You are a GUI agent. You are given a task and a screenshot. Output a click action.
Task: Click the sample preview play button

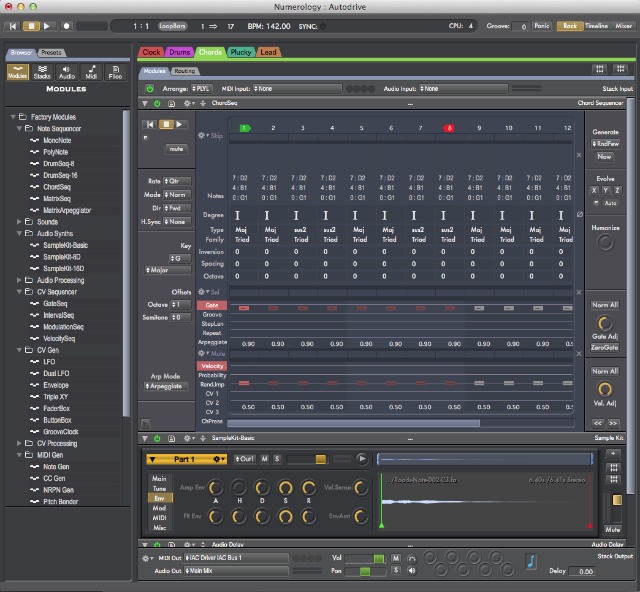click(362, 459)
